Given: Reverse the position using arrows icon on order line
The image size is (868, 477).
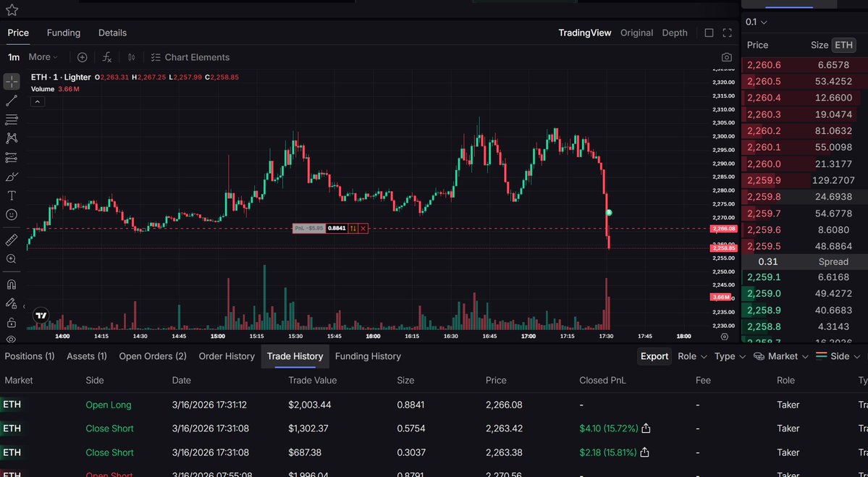Looking at the screenshot, I should (x=353, y=229).
